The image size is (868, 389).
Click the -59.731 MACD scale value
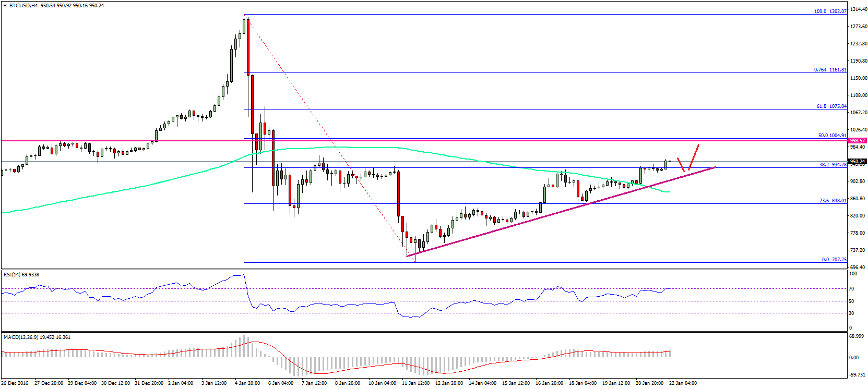(x=858, y=374)
